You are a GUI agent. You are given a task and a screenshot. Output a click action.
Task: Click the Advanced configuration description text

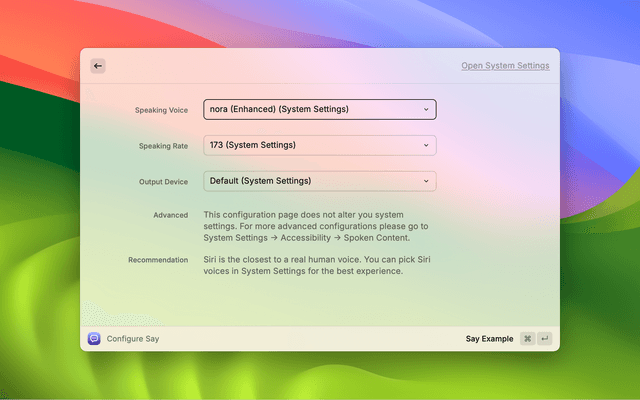pos(316,226)
